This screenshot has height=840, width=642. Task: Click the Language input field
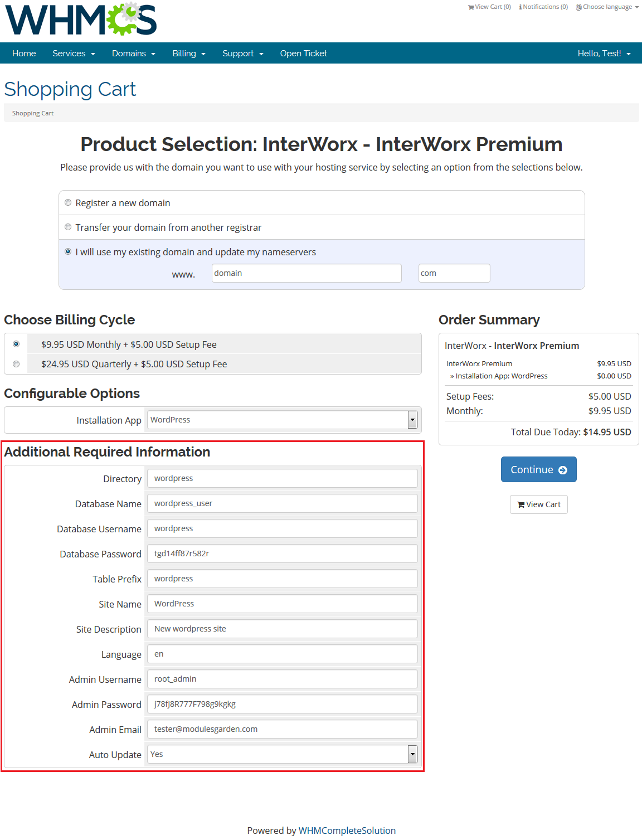(283, 654)
